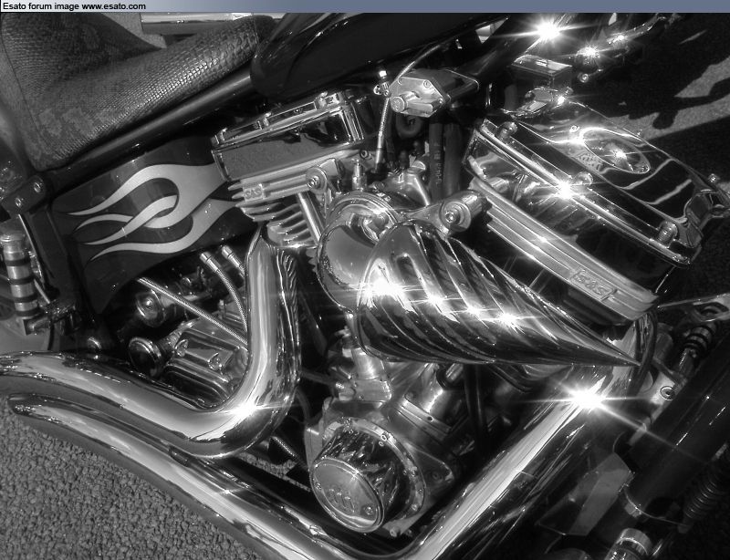Click the rear shock absorber spring

18,272
